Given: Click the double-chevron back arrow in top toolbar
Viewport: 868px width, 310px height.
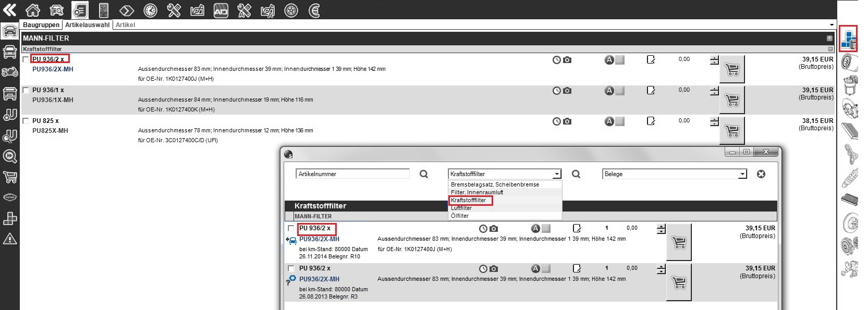Looking at the screenshot, I should coord(9,9).
